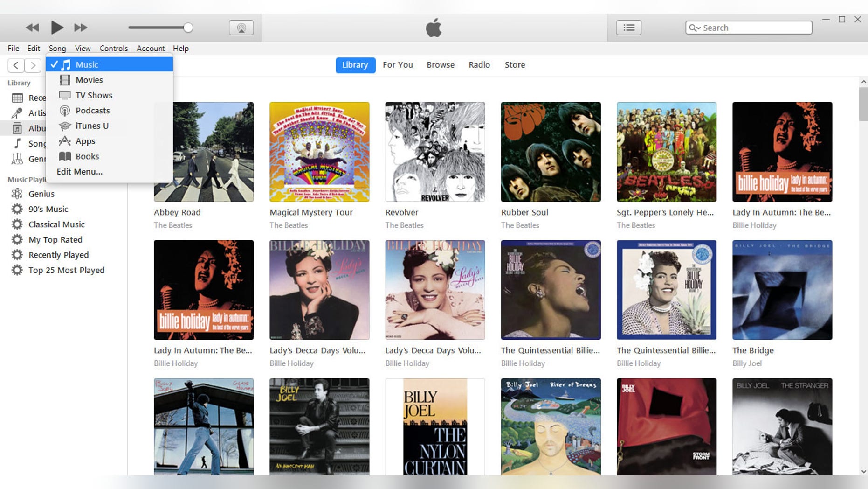Click the Books open-book icon
The height and width of the screenshot is (489, 868).
[65, 156]
